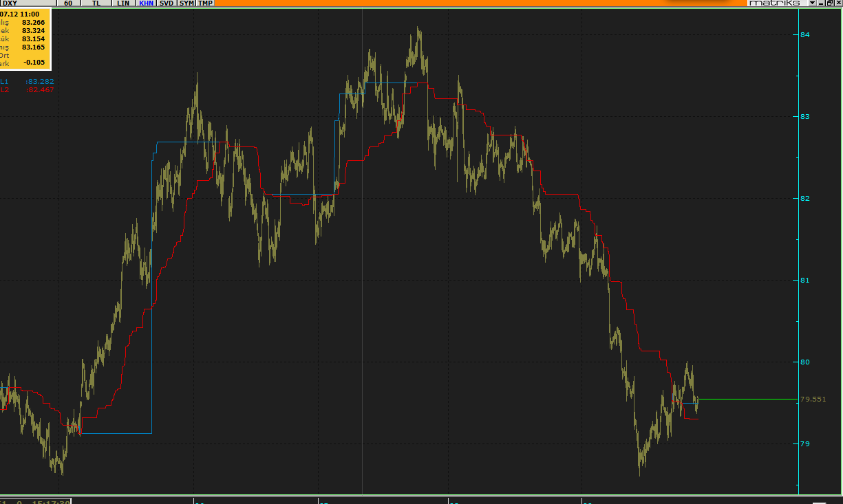Click the 79 price axis label

(x=804, y=443)
